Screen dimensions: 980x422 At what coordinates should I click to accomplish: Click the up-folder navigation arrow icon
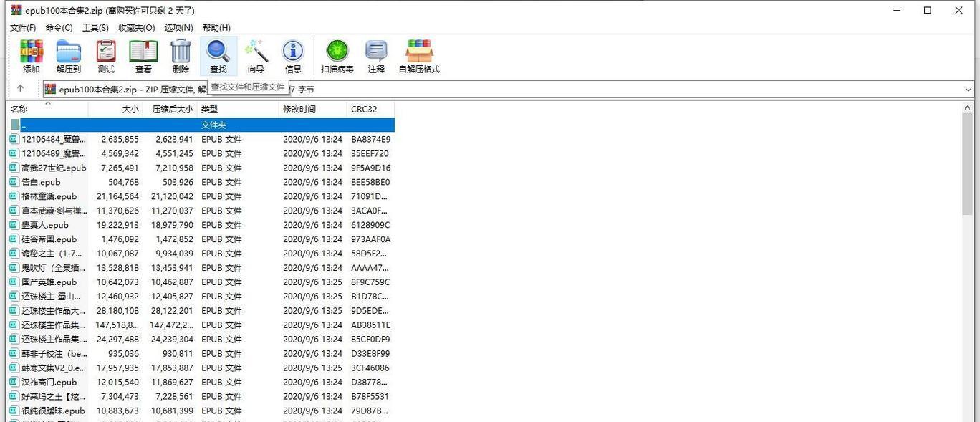click(21, 88)
